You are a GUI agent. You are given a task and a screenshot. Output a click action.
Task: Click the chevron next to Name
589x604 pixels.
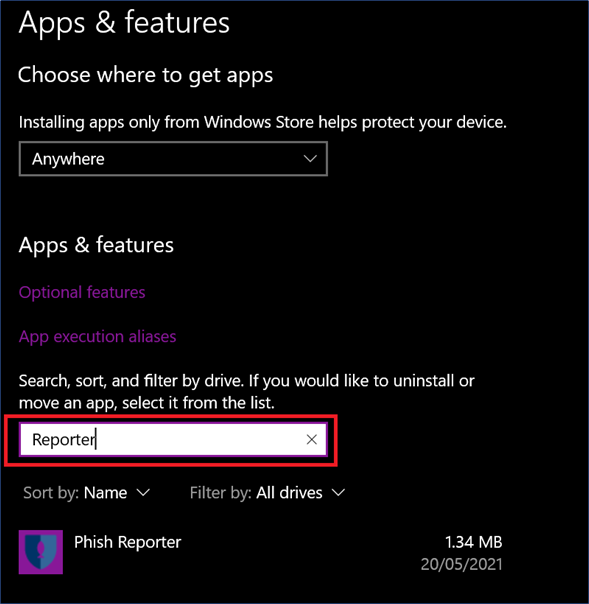pos(143,493)
